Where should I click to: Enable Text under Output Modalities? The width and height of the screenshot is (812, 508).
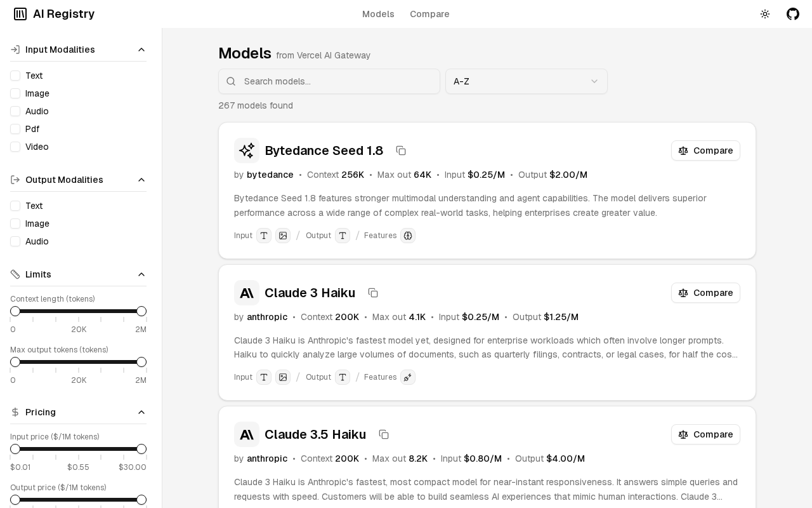point(15,206)
